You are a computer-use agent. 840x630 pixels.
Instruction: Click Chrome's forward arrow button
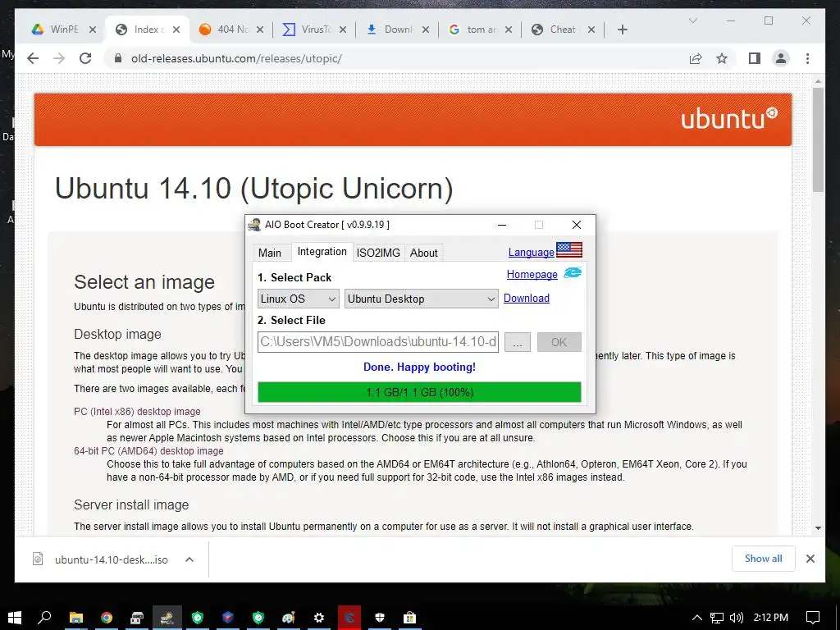click(x=59, y=58)
